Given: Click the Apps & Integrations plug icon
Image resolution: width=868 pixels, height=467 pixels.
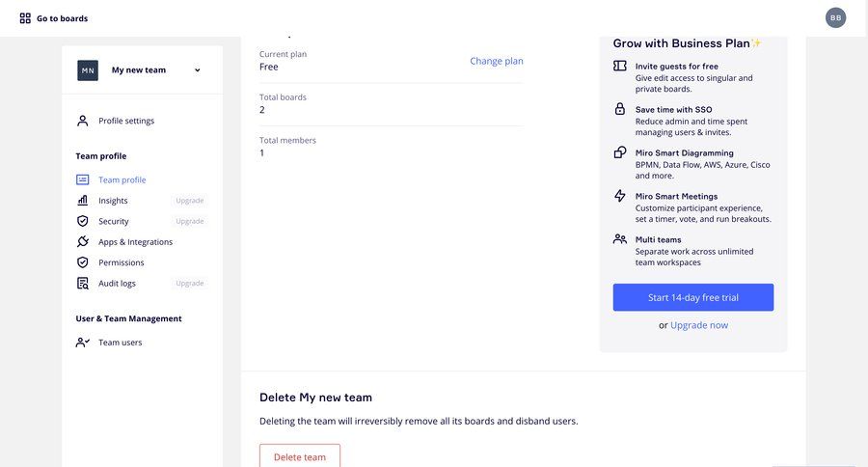Looking at the screenshot, I should click(x=83, y=241).
